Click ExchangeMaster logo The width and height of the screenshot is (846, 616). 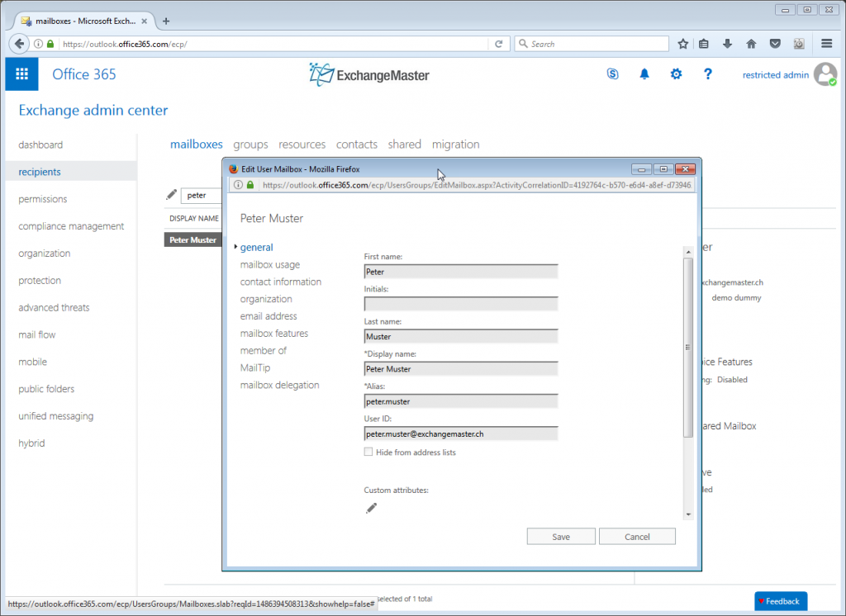coord(369,74)
